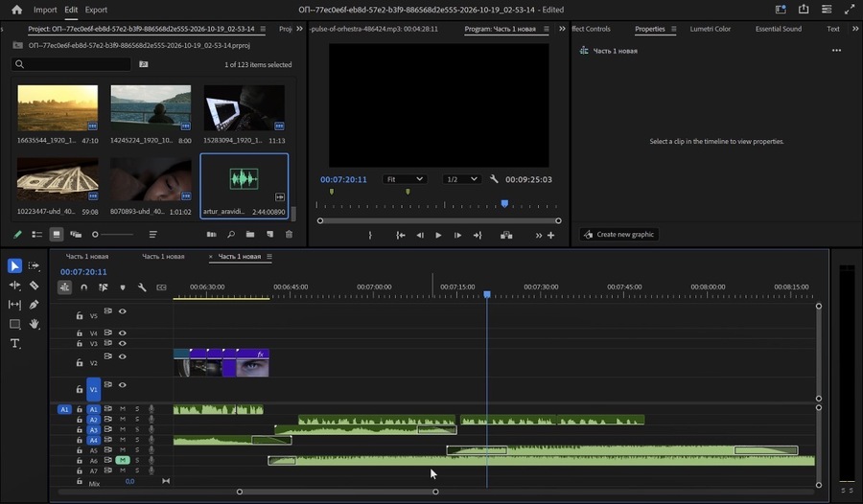The height and width of the screenshot is (504, 863).
Task: Solo track A1
Action: [x=137, y=409]
